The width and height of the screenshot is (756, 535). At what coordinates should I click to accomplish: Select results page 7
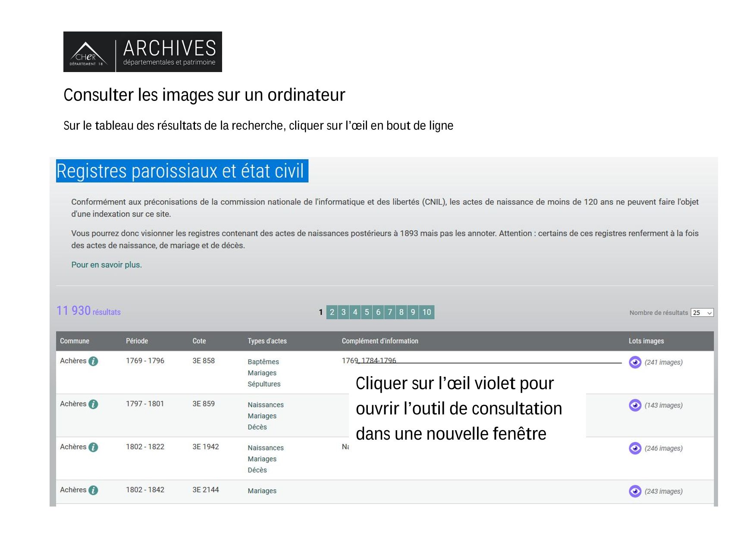(390, 312)
